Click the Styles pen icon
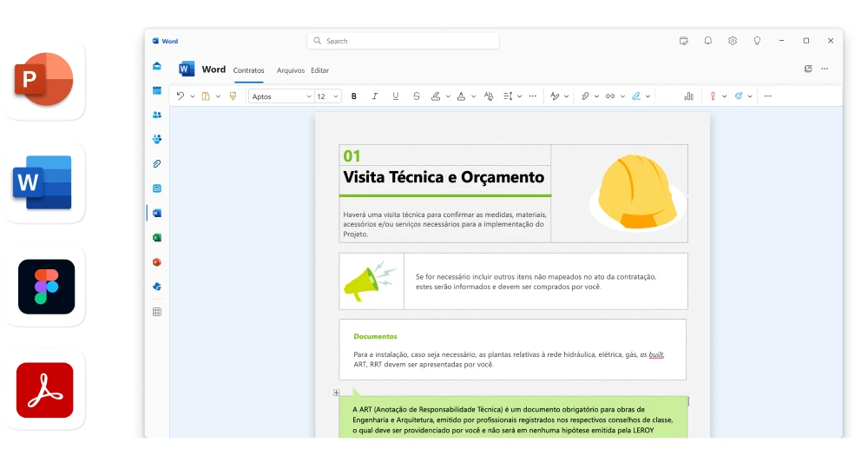 tap(555, 96)
